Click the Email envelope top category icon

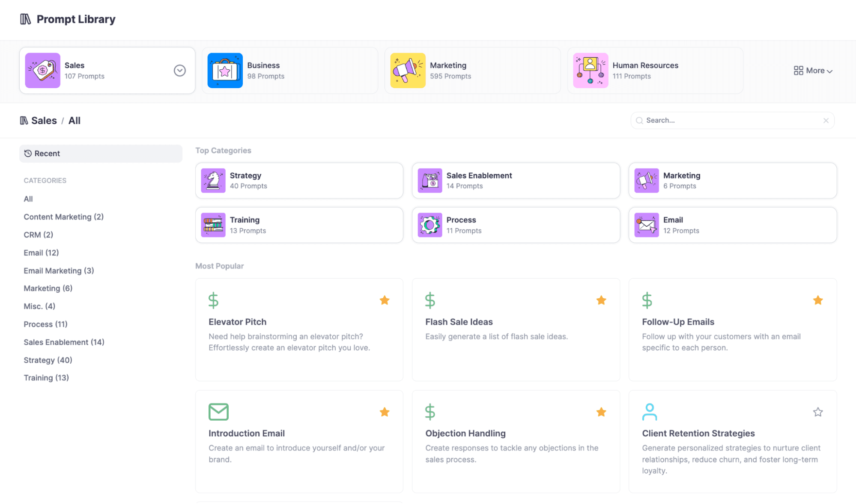(x=646, y=225)
